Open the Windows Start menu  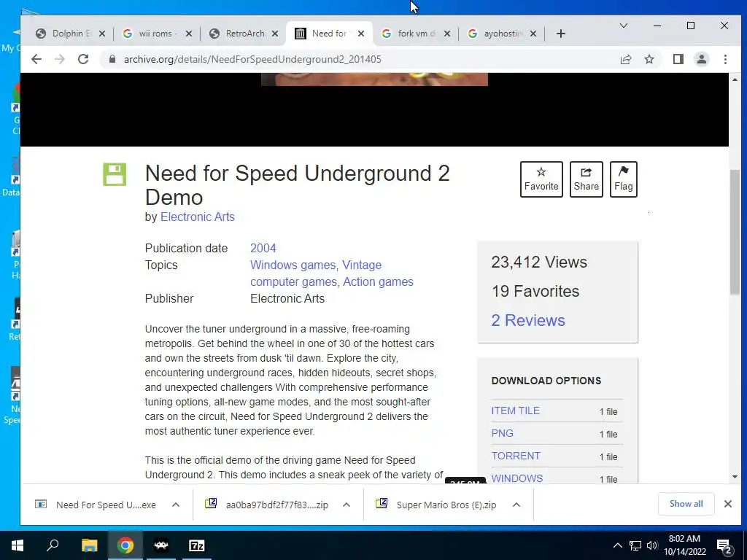(x=18, y=545)
